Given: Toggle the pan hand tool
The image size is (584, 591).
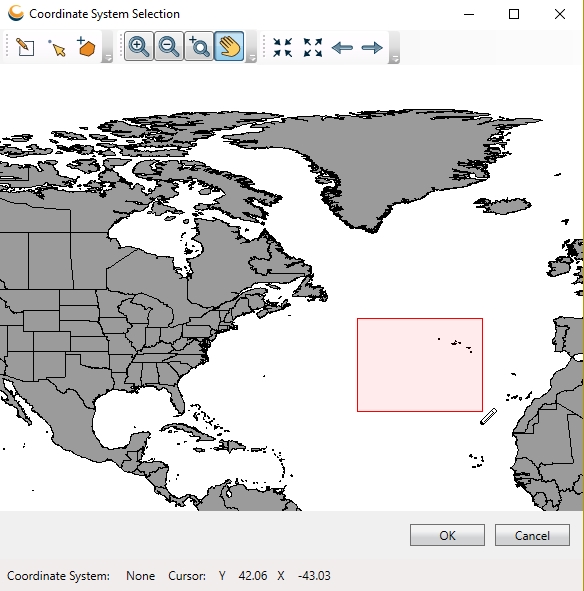Looking at the screenshot, I should click(229, 46).
